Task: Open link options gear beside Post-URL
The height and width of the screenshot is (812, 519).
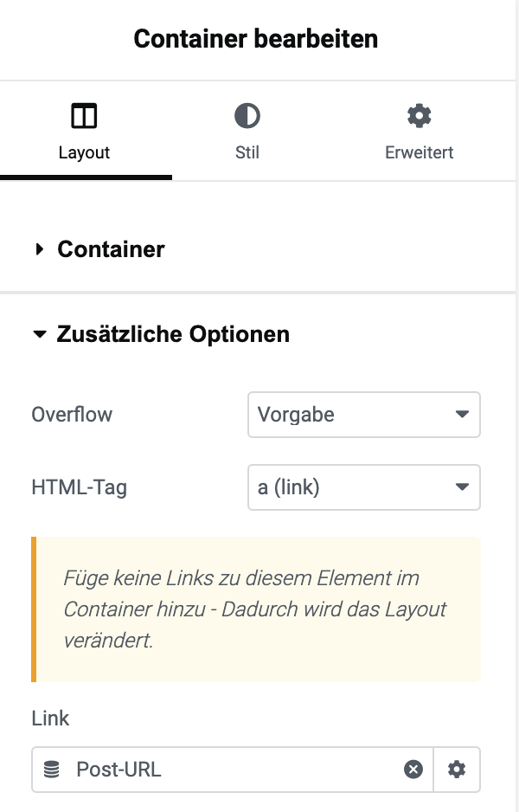Action: pos(457,770)
